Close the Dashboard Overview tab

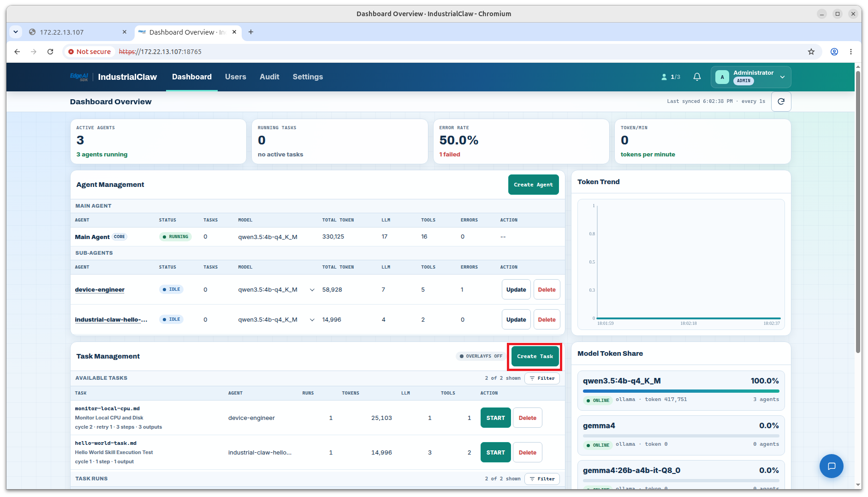point(234,32)
